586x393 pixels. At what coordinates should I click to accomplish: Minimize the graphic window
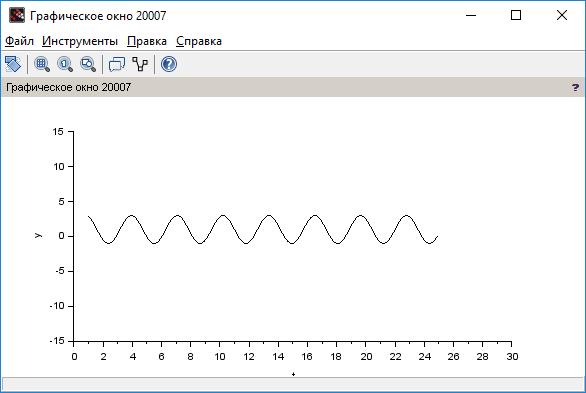(x=471, y=15)
